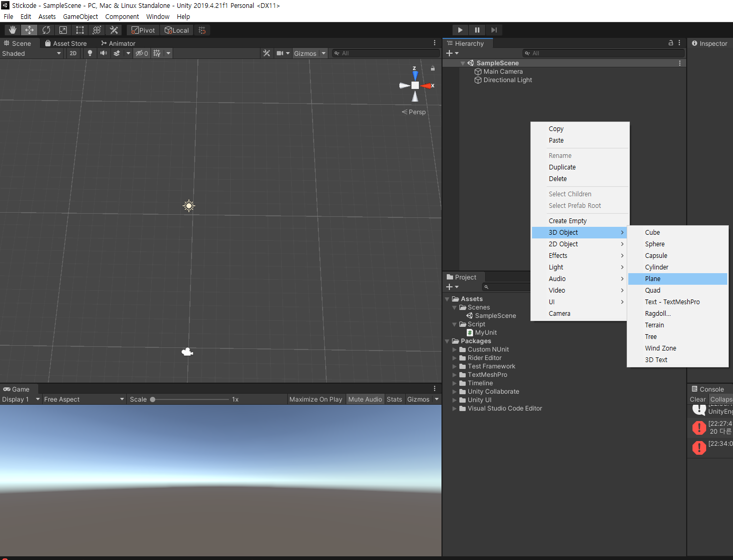Switch to the Asset Store tab
Viewport: 733px width, 560px height.
[66, 43]
